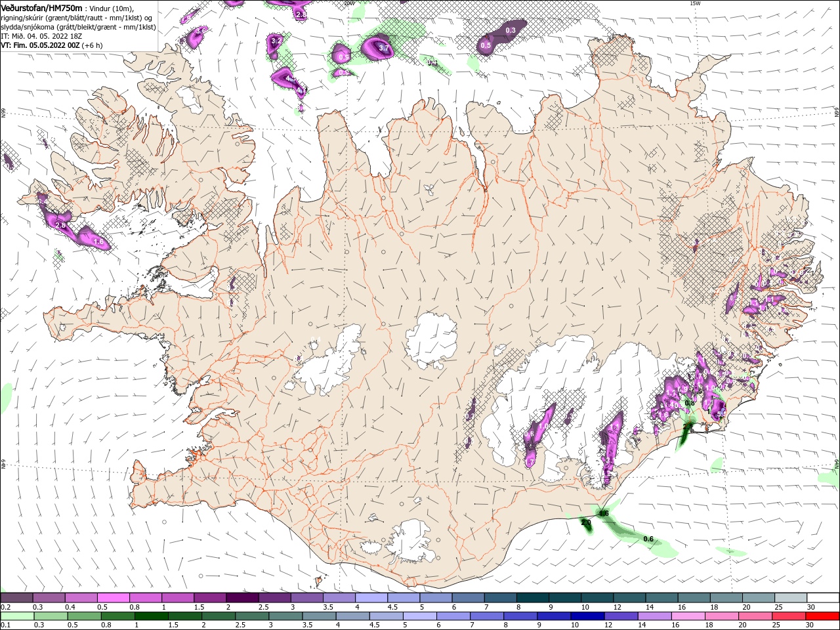The width and height of the screenshot is (840, 630).
Task: Click top legend swatch between 2 and 2.5
Action: (x=242, y=598)
